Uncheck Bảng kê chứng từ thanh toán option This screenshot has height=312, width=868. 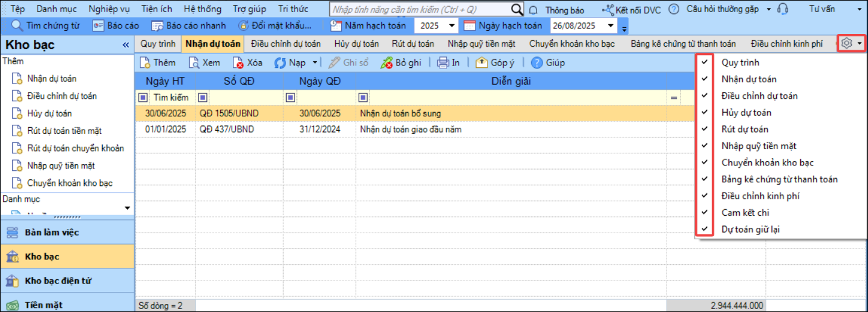(x=704, y=179)
